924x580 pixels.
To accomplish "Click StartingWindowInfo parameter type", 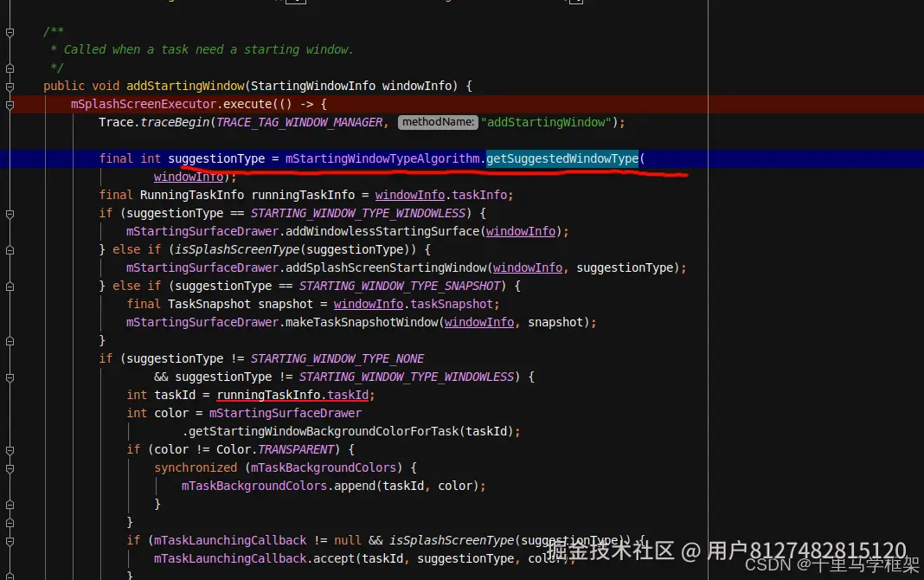I will [313, 86].
